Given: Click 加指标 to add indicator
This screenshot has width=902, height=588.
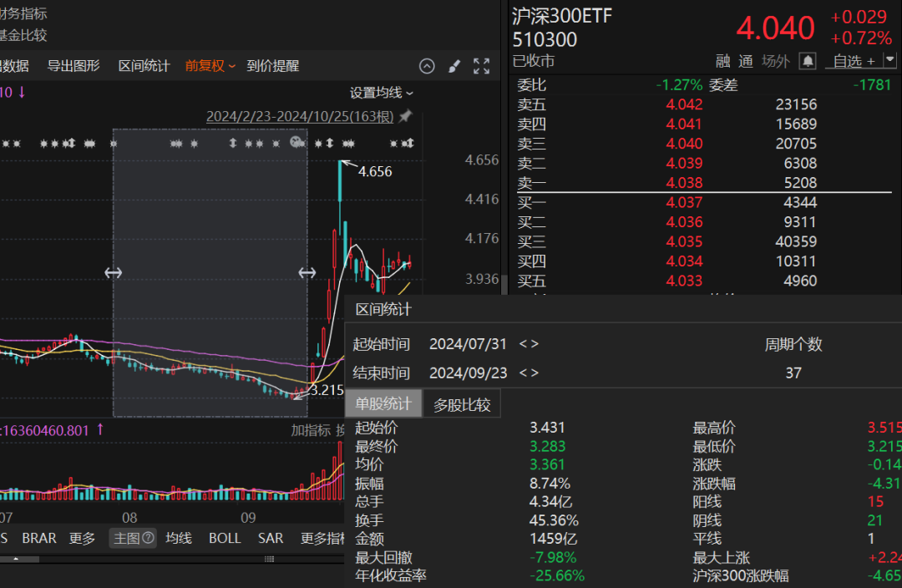Looking at the screenshot, I should pyautogui.click(x=311, y=430).
